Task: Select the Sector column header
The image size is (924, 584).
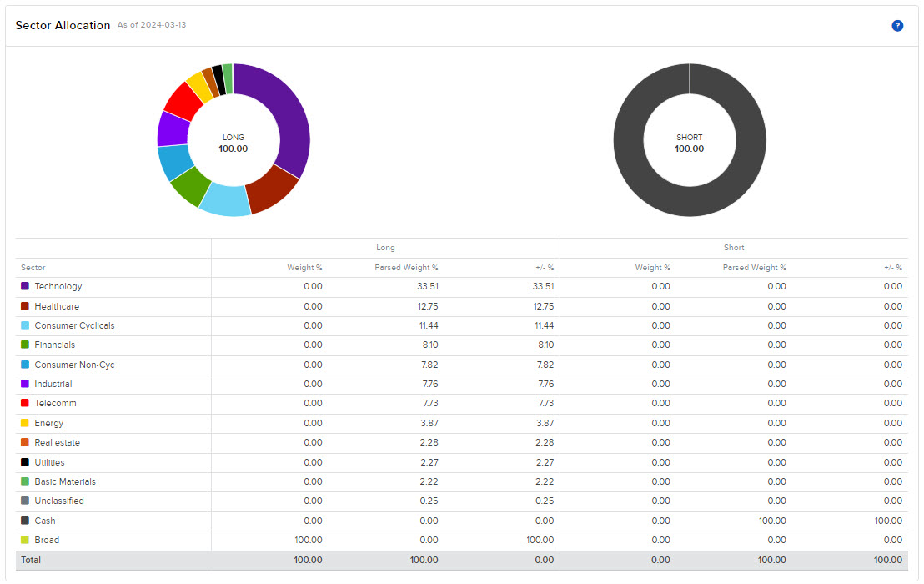Action: click(33, 268)
